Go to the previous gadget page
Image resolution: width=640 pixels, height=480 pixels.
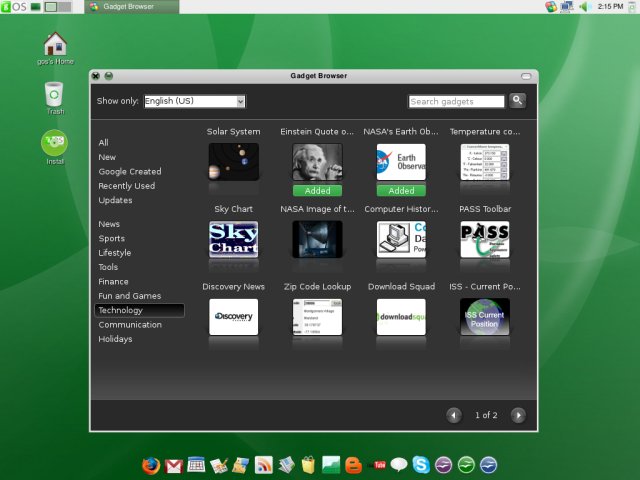click(x=454, y=415)
